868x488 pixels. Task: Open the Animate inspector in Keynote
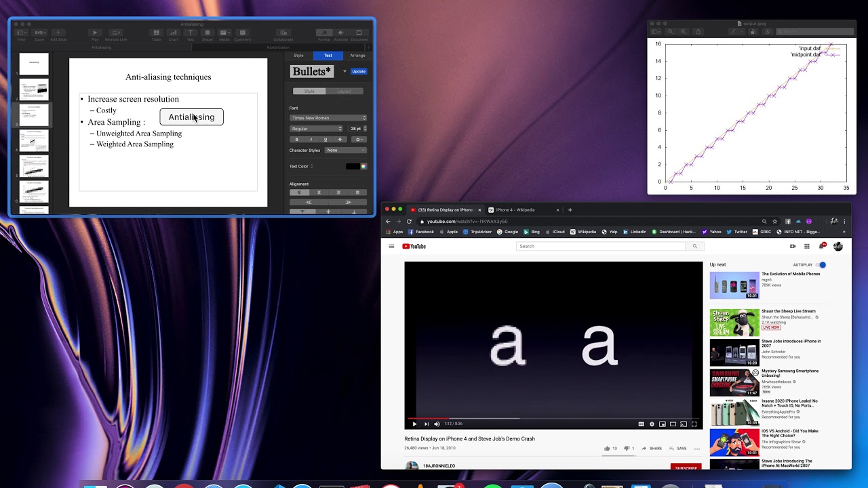tap(341, 33)
